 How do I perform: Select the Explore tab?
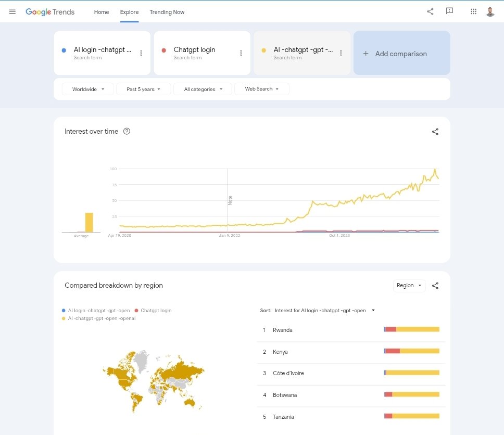[x=129, y=12]
